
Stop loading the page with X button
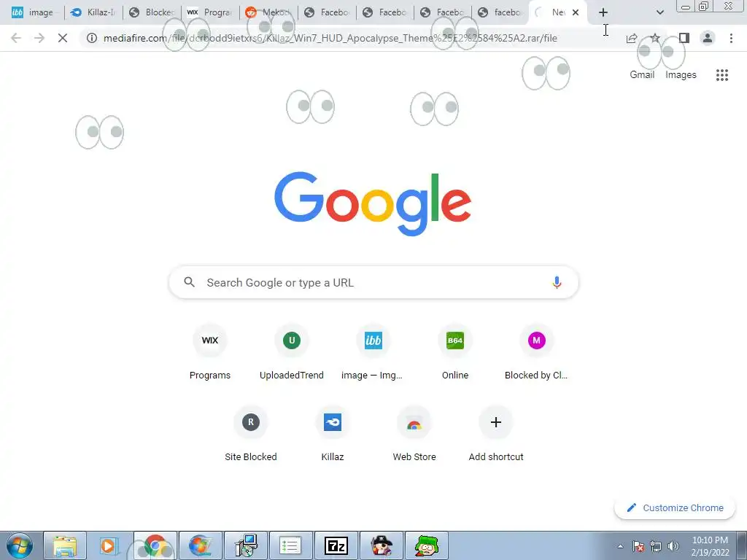pos(63,38)
